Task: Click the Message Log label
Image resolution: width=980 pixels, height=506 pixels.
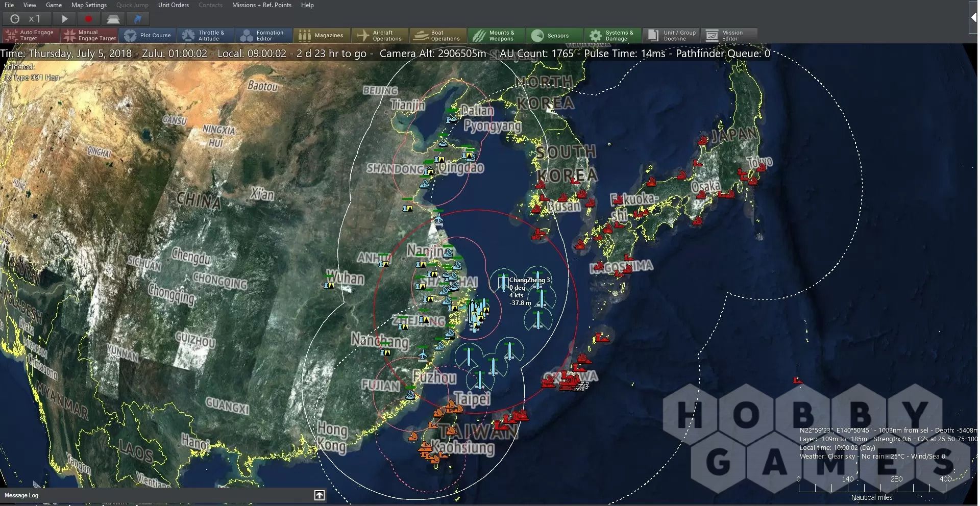Action: click(21, 495)
